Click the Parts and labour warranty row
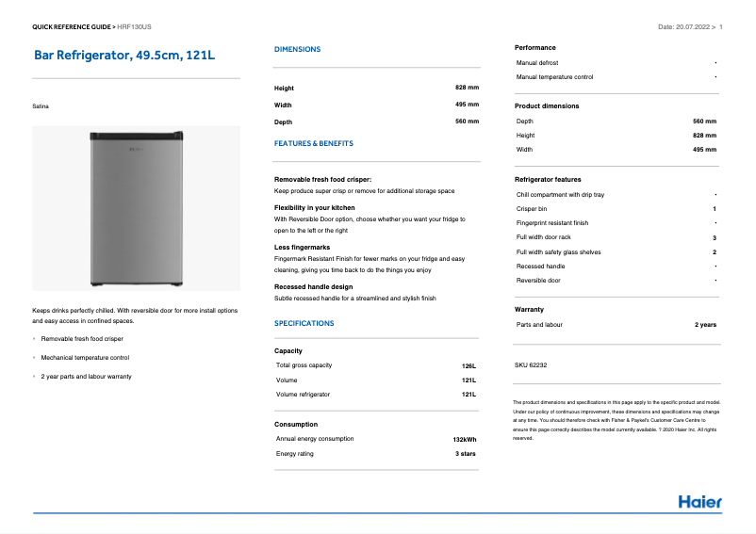The height and width of the screenshot is (534, 756). 616,325
